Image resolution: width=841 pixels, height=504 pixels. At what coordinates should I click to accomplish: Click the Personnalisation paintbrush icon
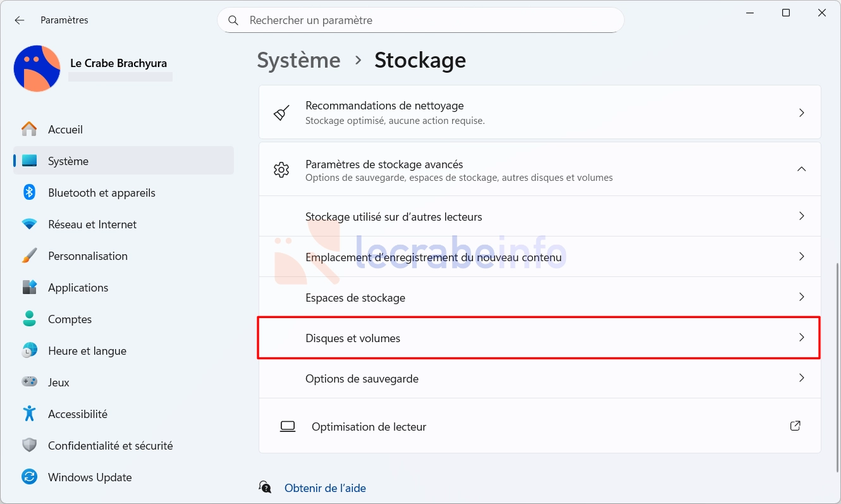pos(29,255)
